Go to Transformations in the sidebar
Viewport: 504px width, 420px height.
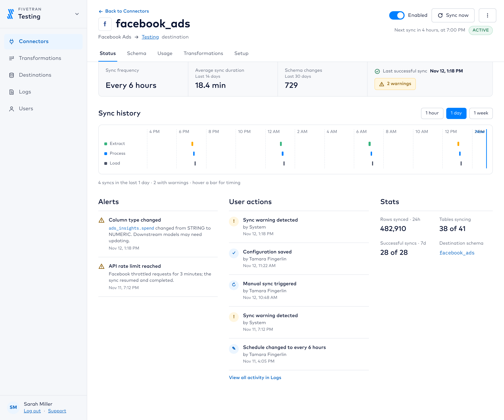43,58
